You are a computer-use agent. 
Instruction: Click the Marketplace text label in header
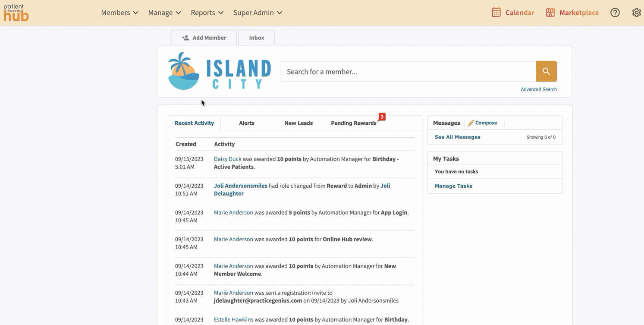[579, 13]
